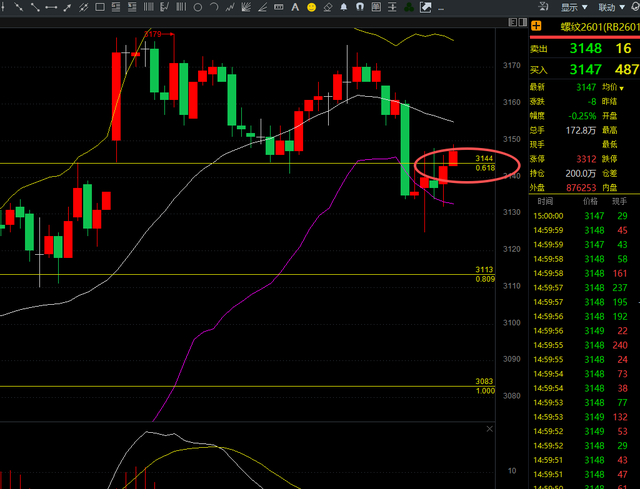
Task: Toggle the magnet snap tool
Action: point(360,7)
